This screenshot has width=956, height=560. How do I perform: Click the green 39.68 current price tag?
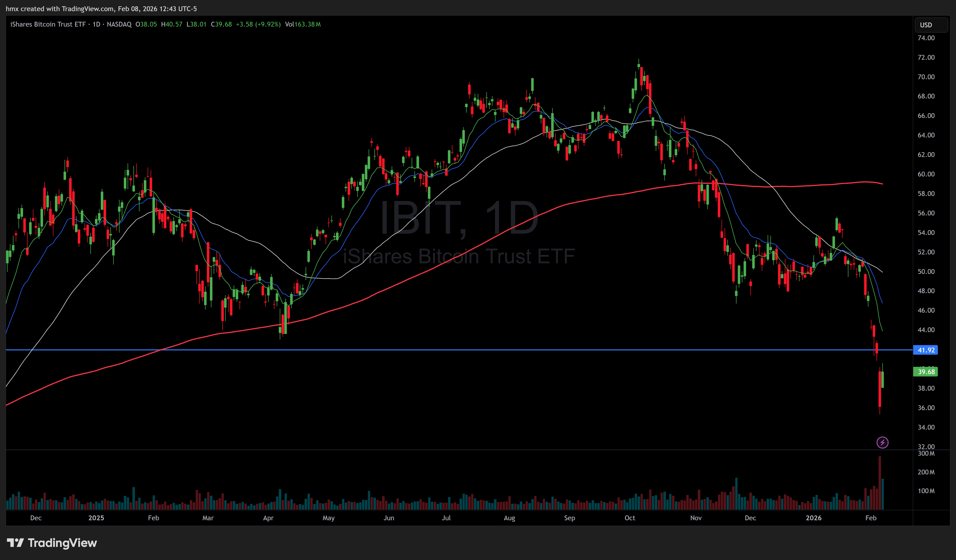925,372
